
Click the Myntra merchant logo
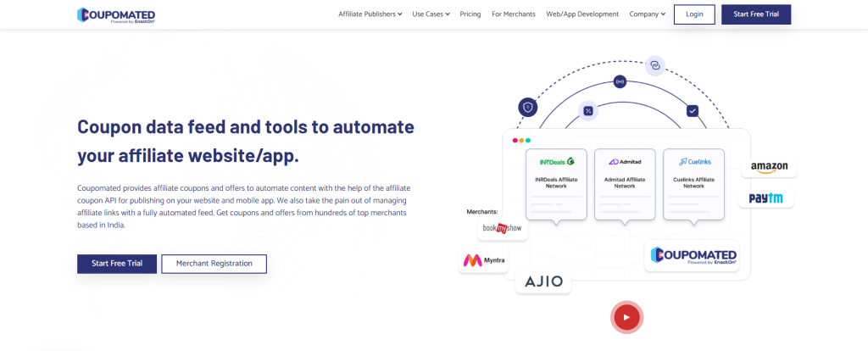click(x=482, y=260)
